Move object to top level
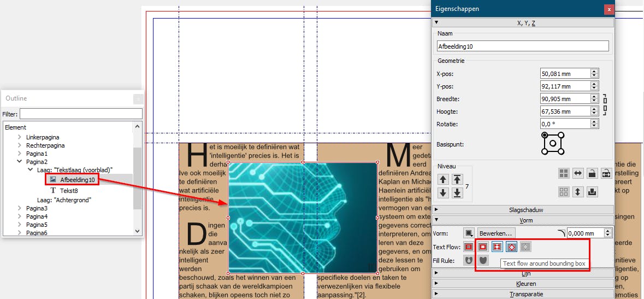 click(x=457, y=179)
